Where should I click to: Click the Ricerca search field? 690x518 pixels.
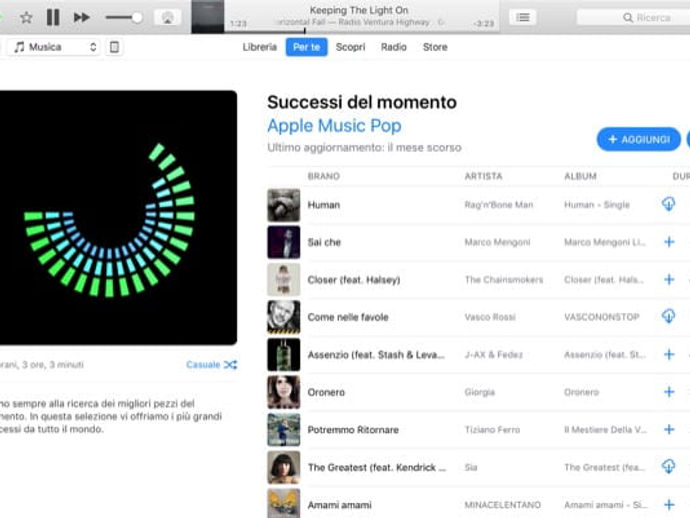(x=634, y=18)
